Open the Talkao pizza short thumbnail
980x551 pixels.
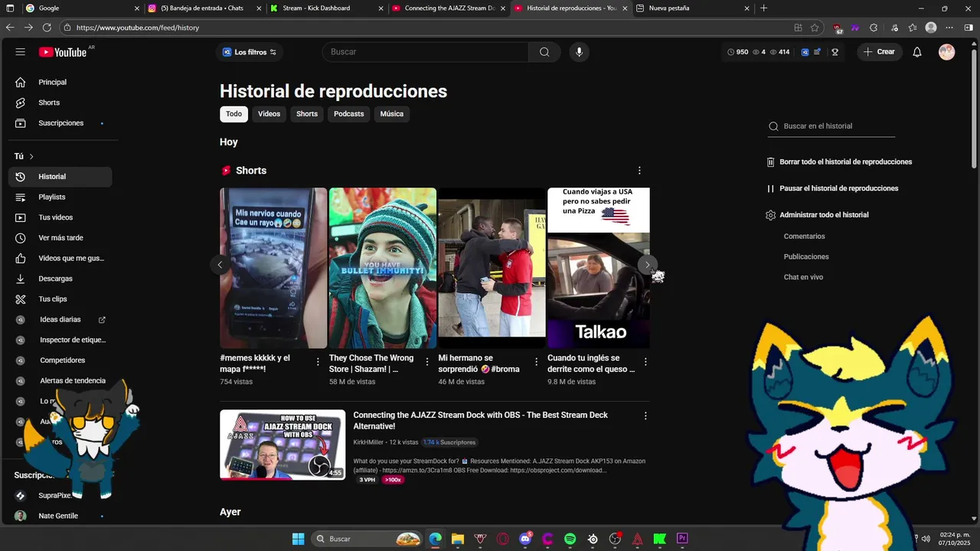(x=599, y=268)
